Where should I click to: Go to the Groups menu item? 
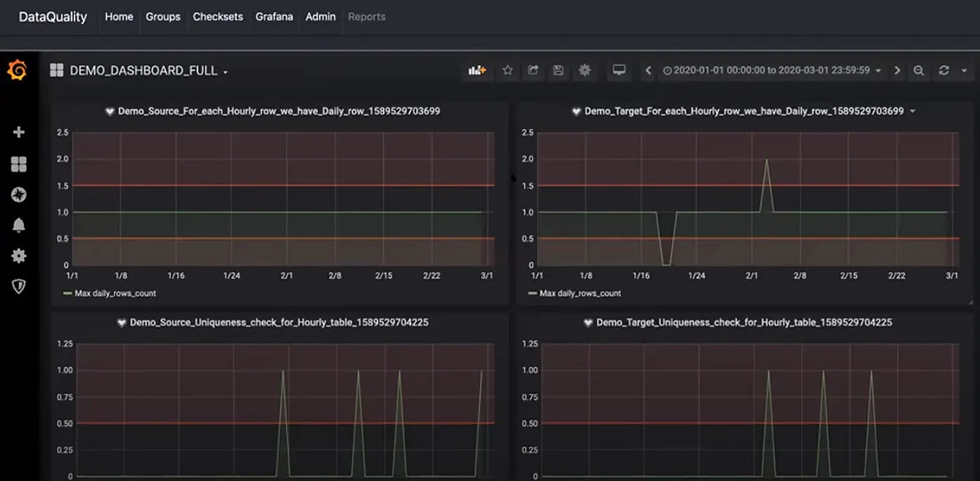[163, 17]
